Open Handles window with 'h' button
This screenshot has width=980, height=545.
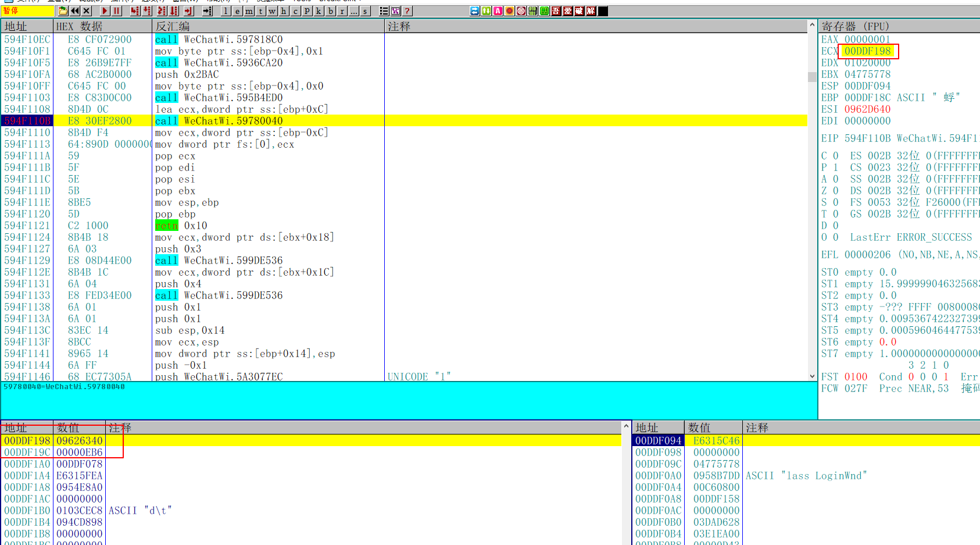(284, 11)
